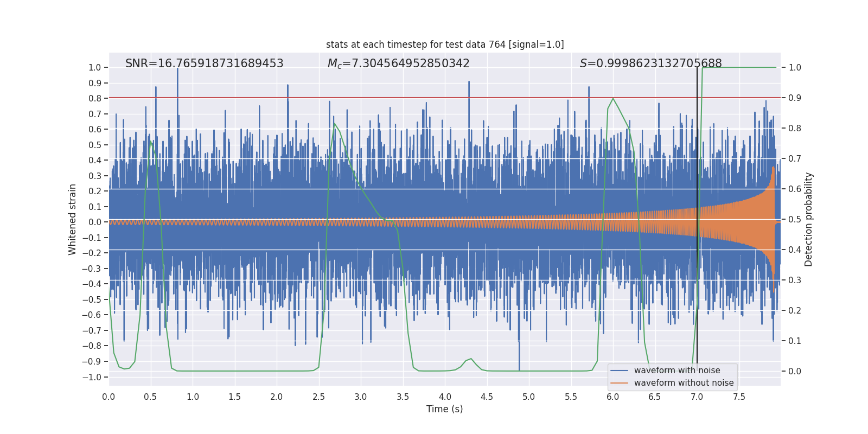This screenshot has height=434, width=868.
Task: Click the "Detection probability" axis label
Action: point(809,219)
